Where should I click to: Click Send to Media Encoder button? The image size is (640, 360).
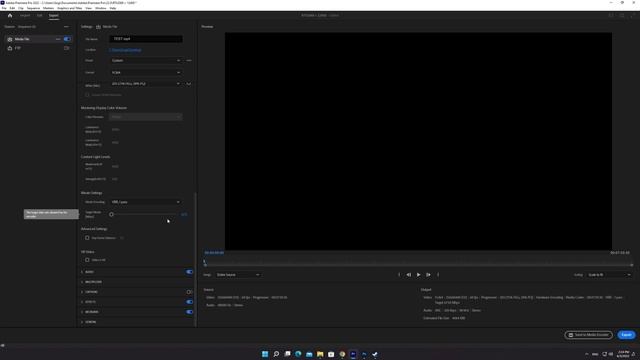589,335
